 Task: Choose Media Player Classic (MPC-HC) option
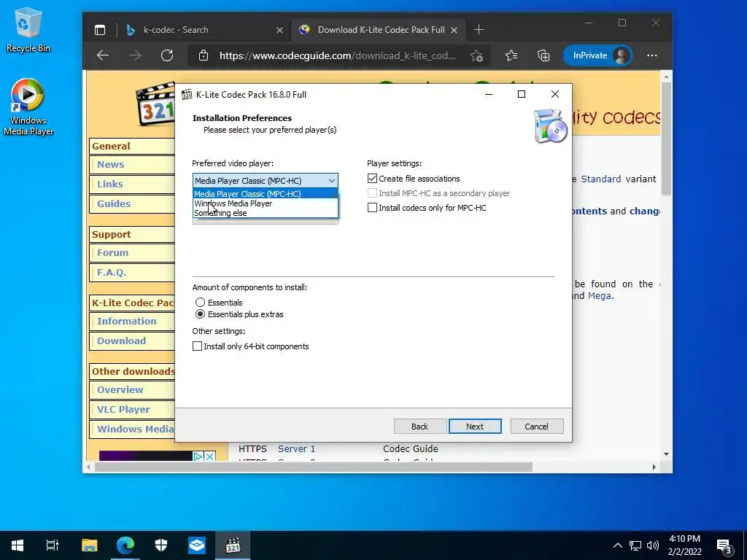coord(266,194)
